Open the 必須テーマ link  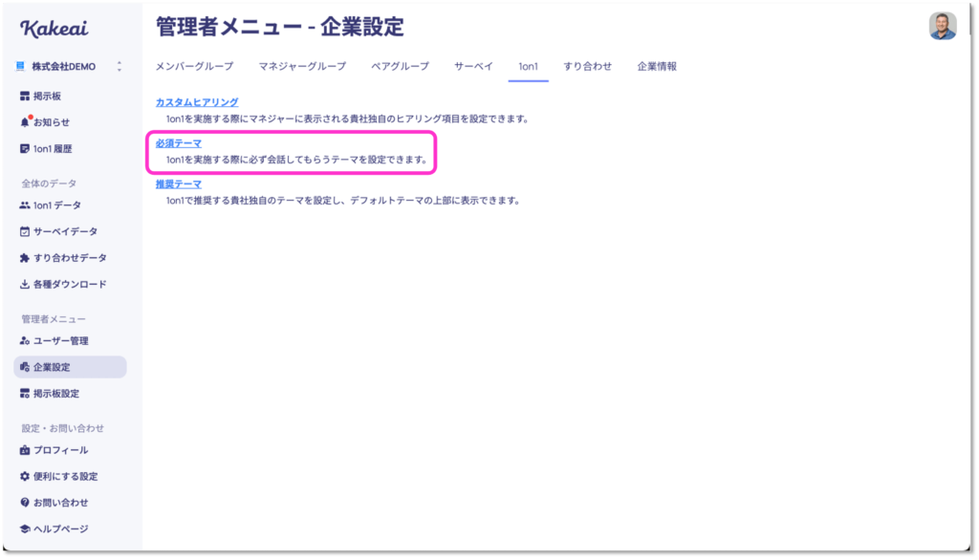coord(179,143)
